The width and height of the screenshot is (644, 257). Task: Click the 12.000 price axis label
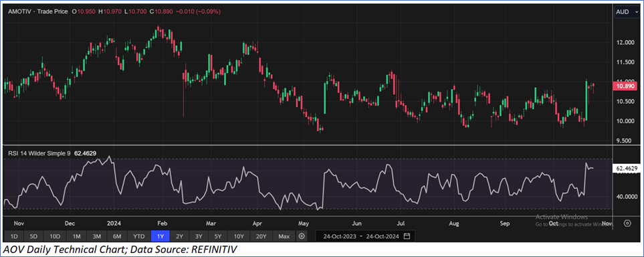(625, 42)
